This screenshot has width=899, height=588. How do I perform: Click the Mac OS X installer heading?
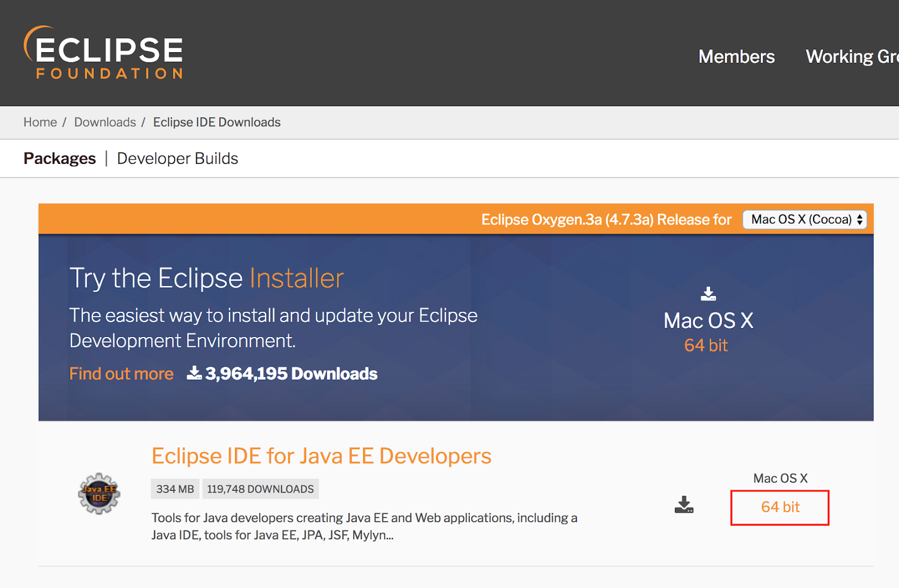(708, 321)
